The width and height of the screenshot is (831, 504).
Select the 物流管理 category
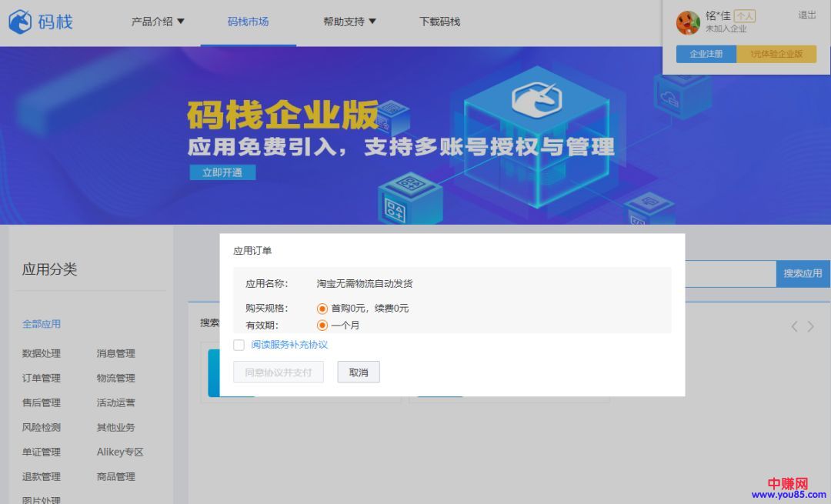pos(115,378)
